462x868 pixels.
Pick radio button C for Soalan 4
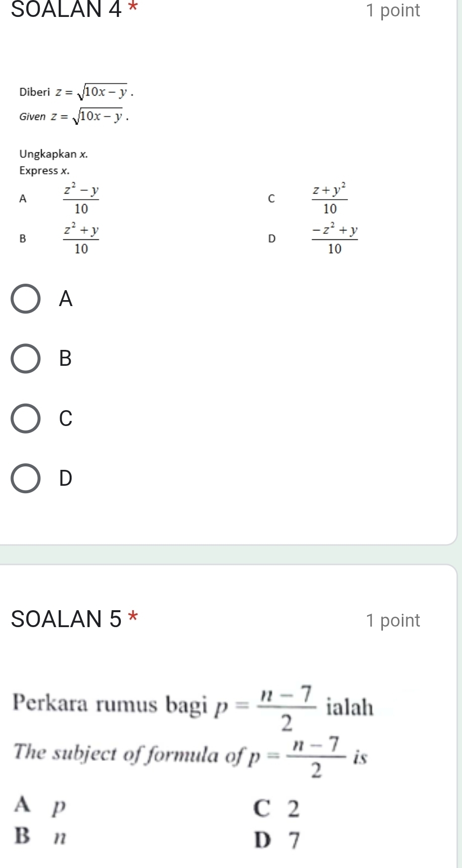[26, 419]
